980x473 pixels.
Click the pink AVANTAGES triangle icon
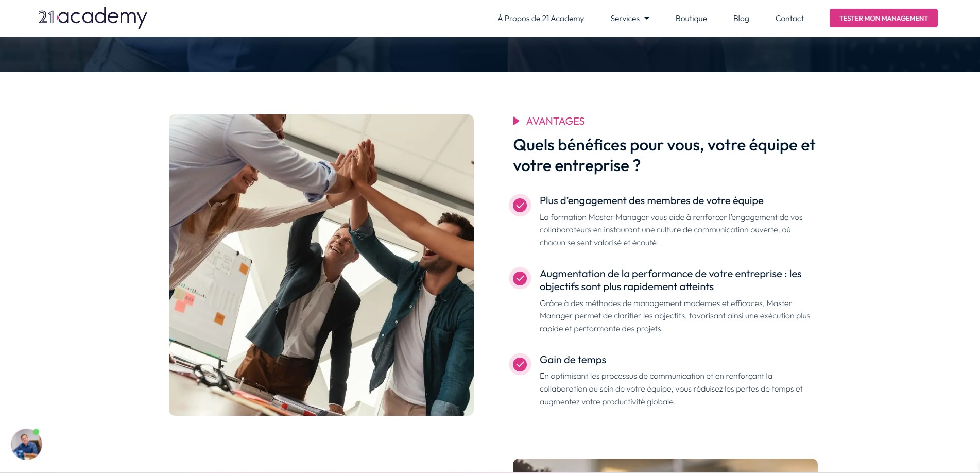517,121
